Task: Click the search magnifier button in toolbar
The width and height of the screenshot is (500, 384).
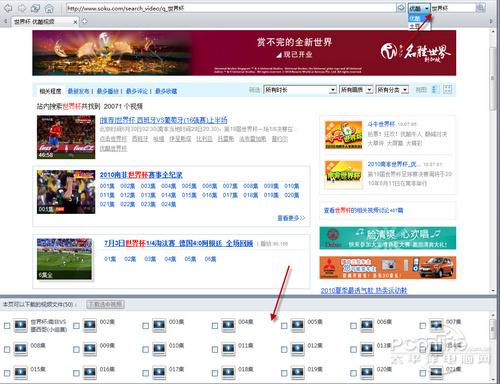Action: [480, 8]
